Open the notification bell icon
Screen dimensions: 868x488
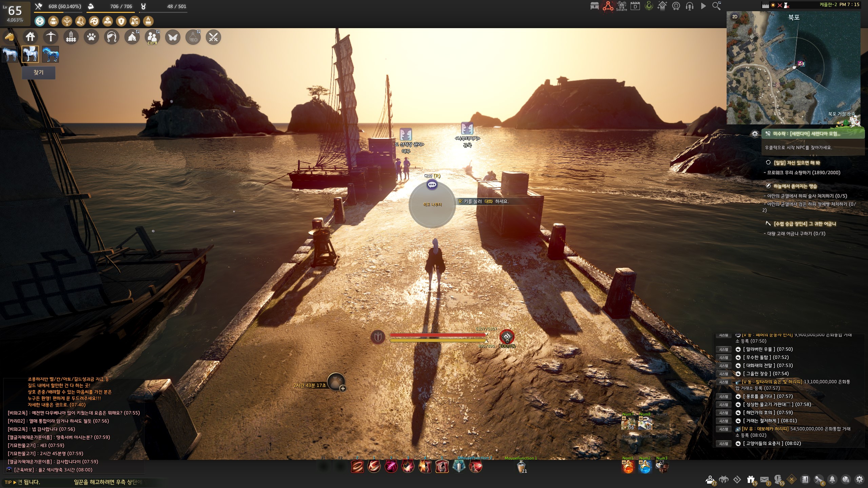click(x=832, y=479)
